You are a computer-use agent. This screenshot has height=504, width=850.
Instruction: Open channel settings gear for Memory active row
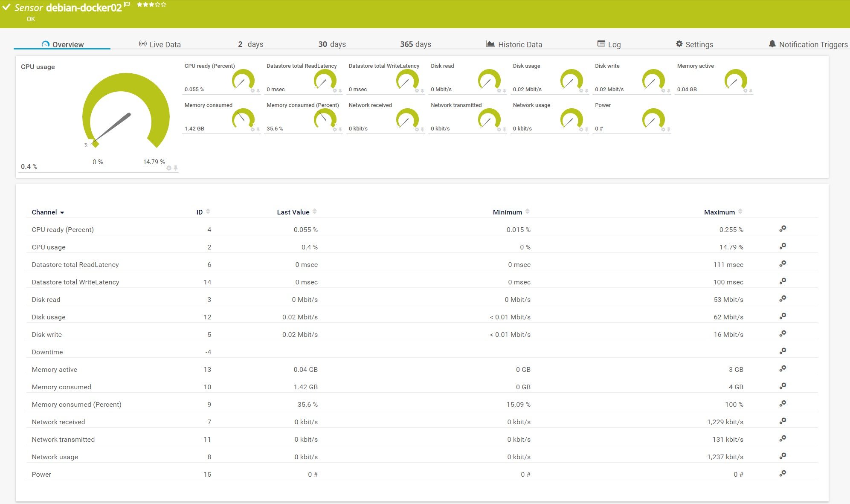783,369
